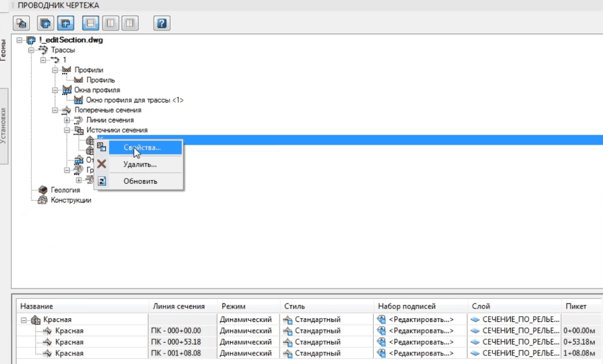The width and height of the screenshot is (603, 364).
Task: Toggle the right-side panel layout button
Action: click(130, 23)
